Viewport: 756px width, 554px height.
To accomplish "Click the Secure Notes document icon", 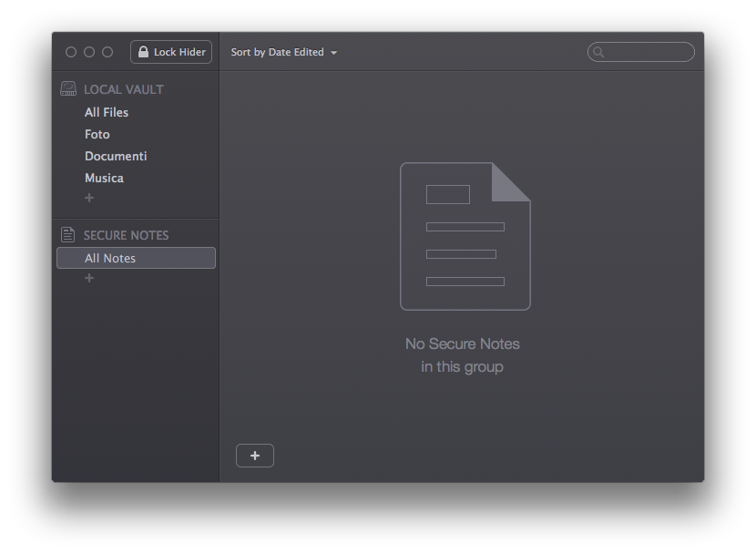I will pos(68,235).
